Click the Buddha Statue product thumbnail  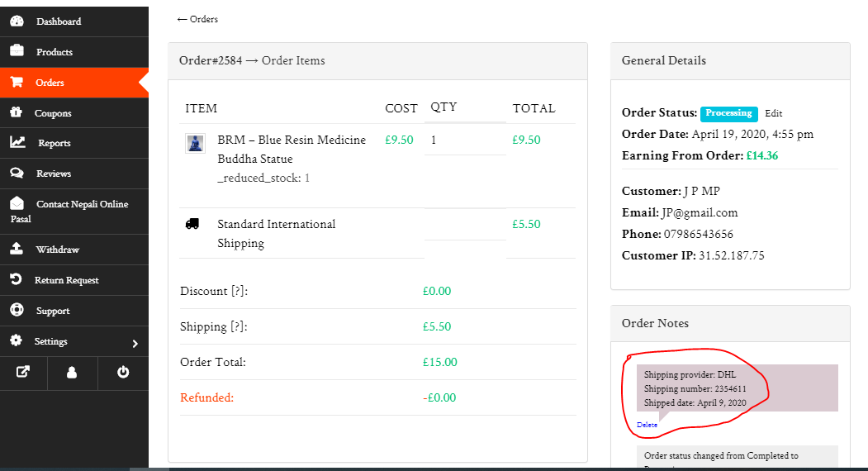(x=195, y=143)
